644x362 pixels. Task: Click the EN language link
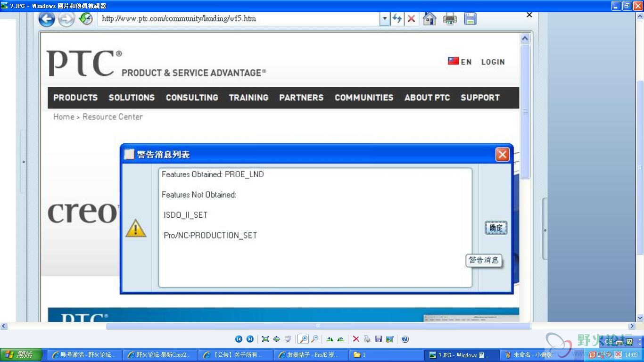coord(466,62)
